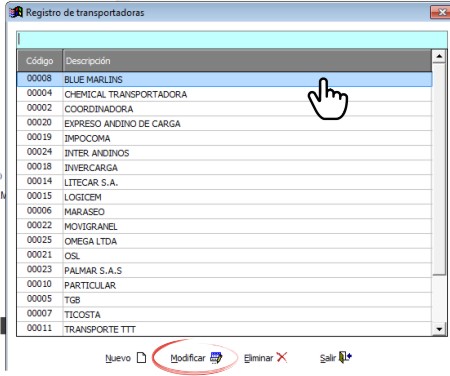The height and width of the screenshot is (376, 450).
Task: Click code cell 00023
Action: (39, 269)
